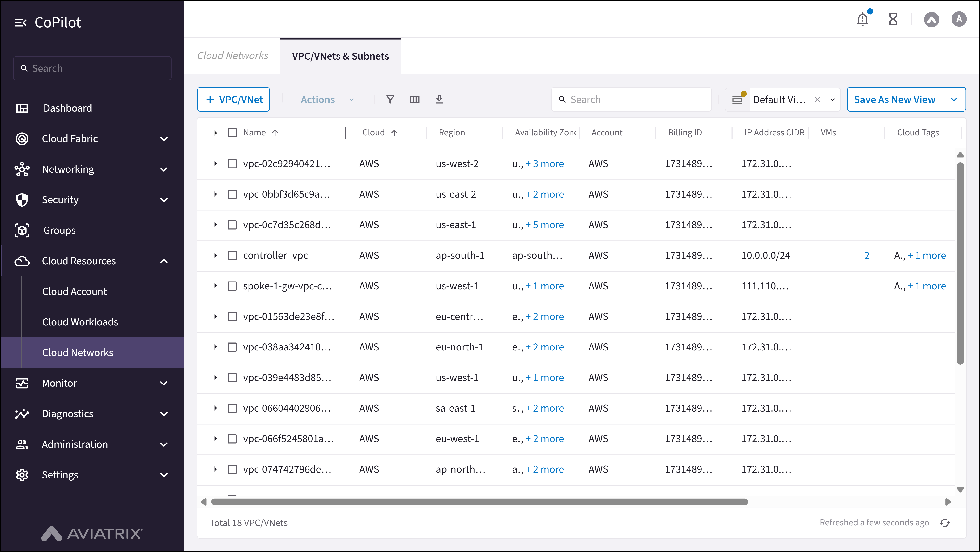Check the controller_vpc row checkbox
Image resolution: width=980 pixels, height=552 pixels.
tap(232, 255)
